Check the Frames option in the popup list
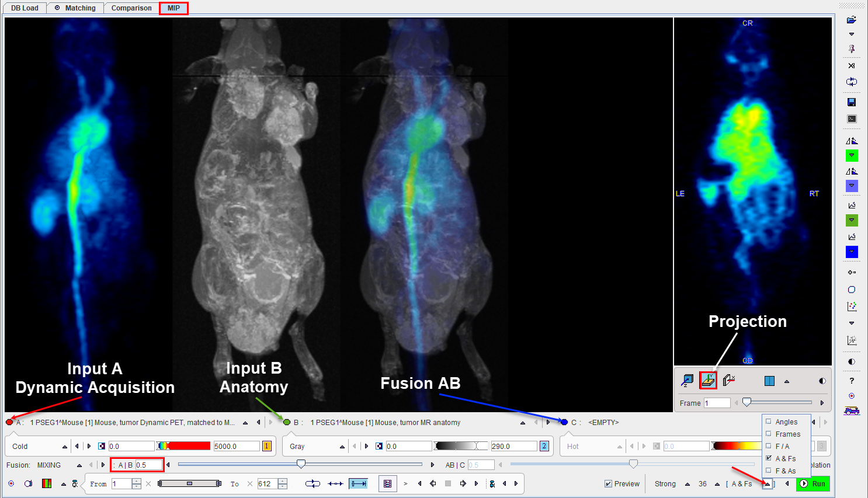 (x=769, y=434)
